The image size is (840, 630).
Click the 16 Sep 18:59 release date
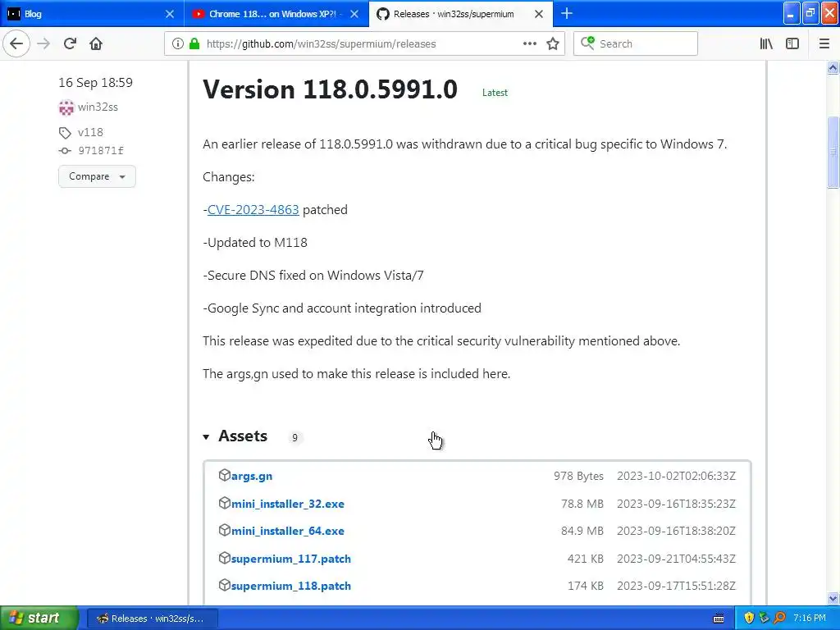[95, 83]
